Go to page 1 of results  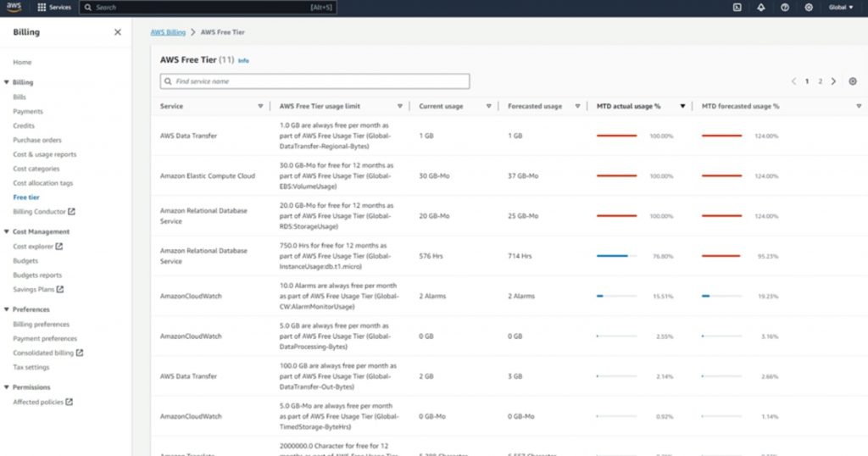(x=807, y=81)
